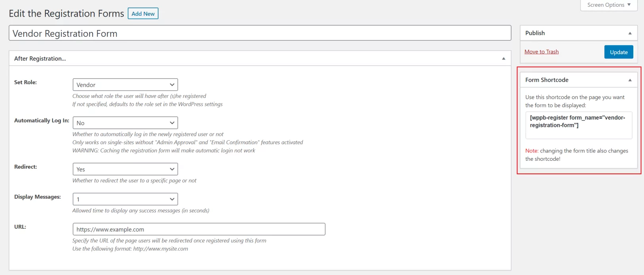
Task: Select the wppb-register shortcode text box
Action: pyautogui.click(x=579, y=125)
